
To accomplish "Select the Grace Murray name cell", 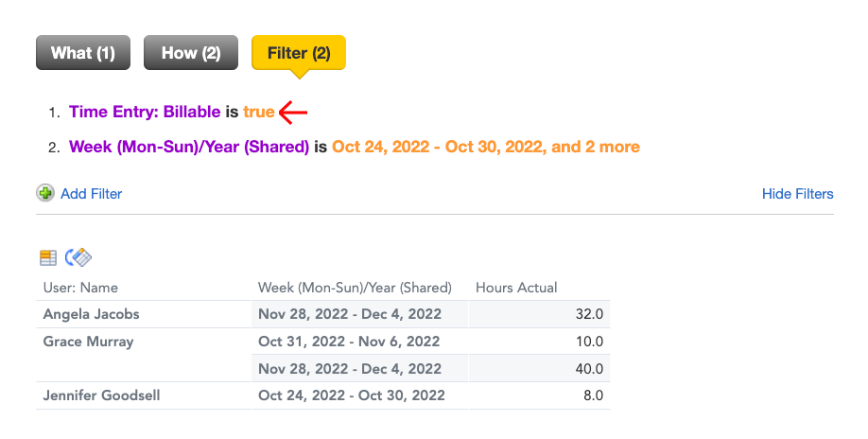I will [89, 342].
